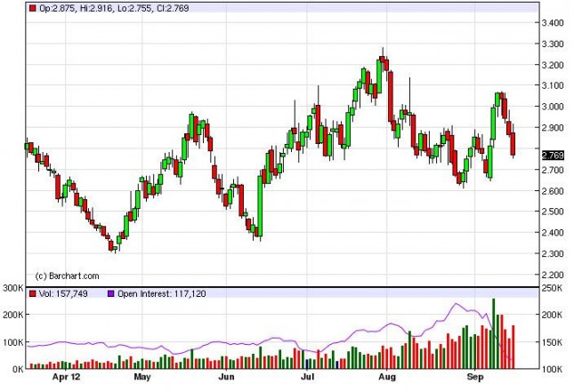Click the 'Open Interest: 117,120' label
Screen dimensions: 574x392
point(161,293)
